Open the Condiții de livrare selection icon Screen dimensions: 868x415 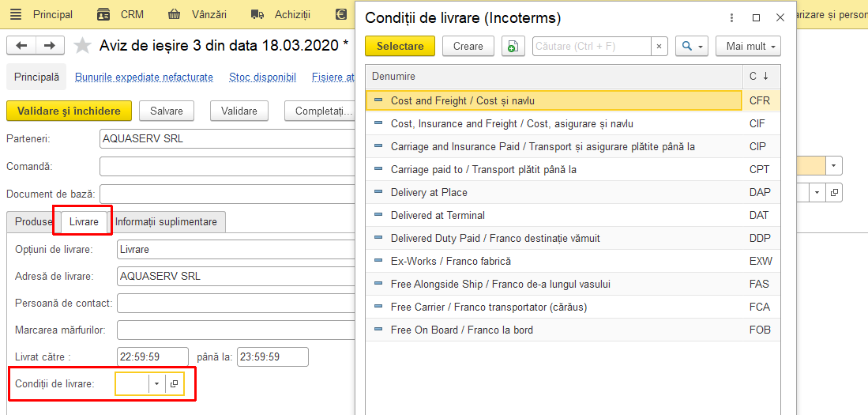(175, 383)
